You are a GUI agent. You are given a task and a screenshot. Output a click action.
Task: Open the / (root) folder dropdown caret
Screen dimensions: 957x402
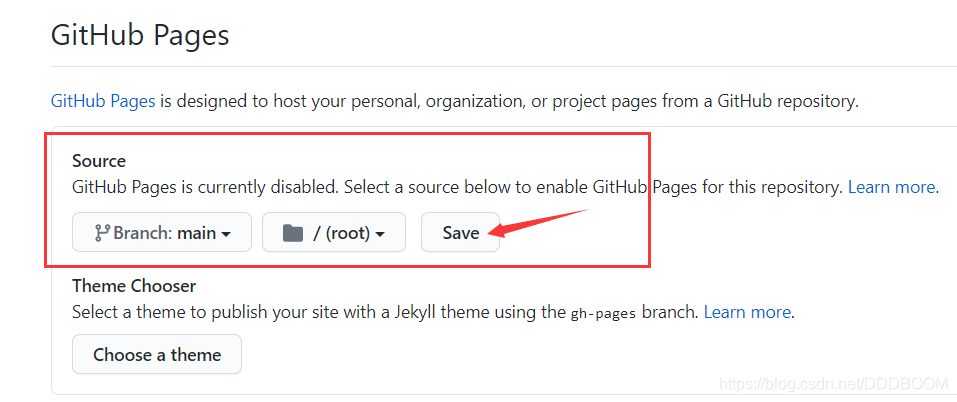pyautogui.click(x=380, y=234)
